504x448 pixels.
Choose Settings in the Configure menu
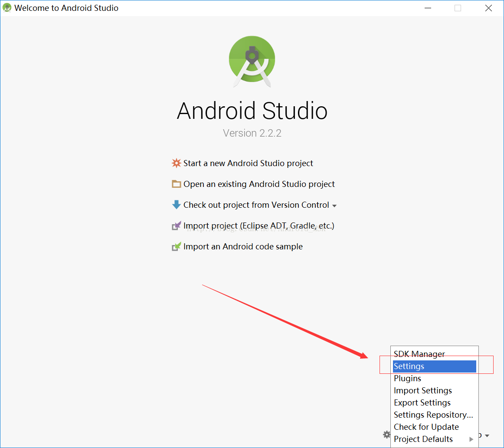click(x=434, y=366)
